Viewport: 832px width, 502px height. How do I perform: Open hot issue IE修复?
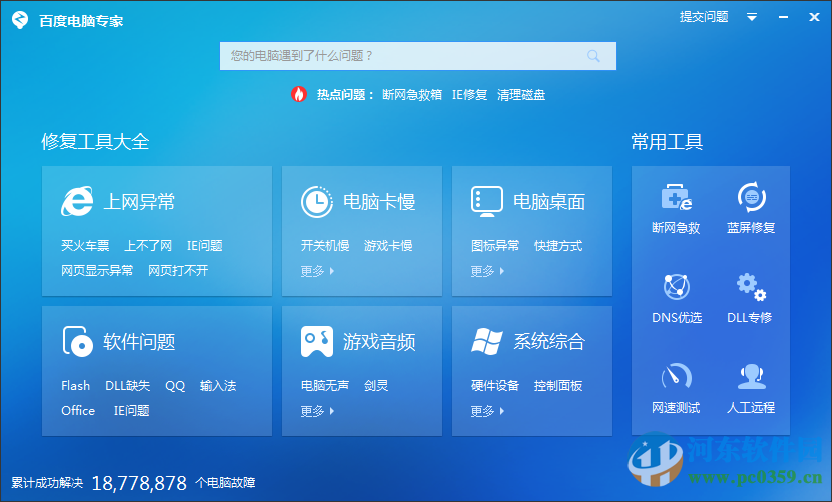point(470,95)
